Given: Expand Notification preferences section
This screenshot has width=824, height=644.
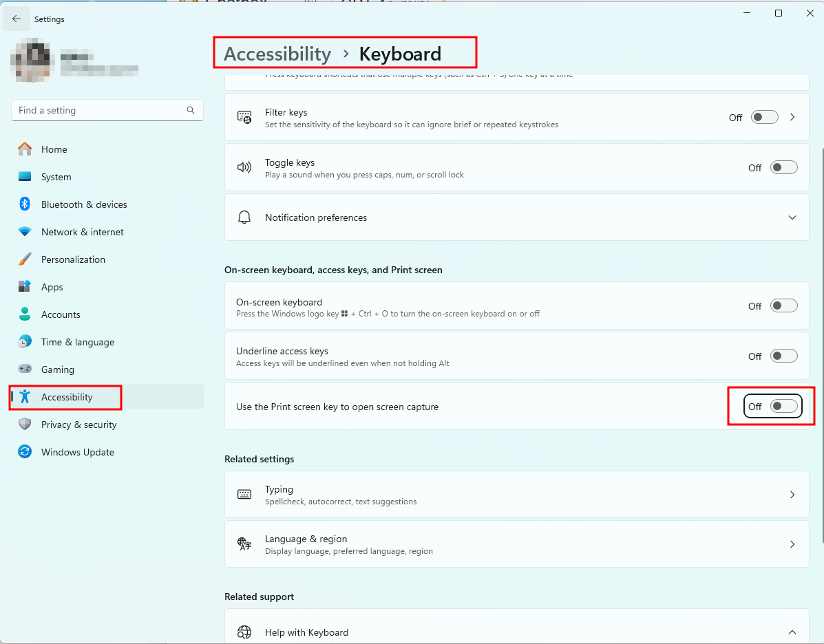Looking at the screenshot, I should 792,217.
